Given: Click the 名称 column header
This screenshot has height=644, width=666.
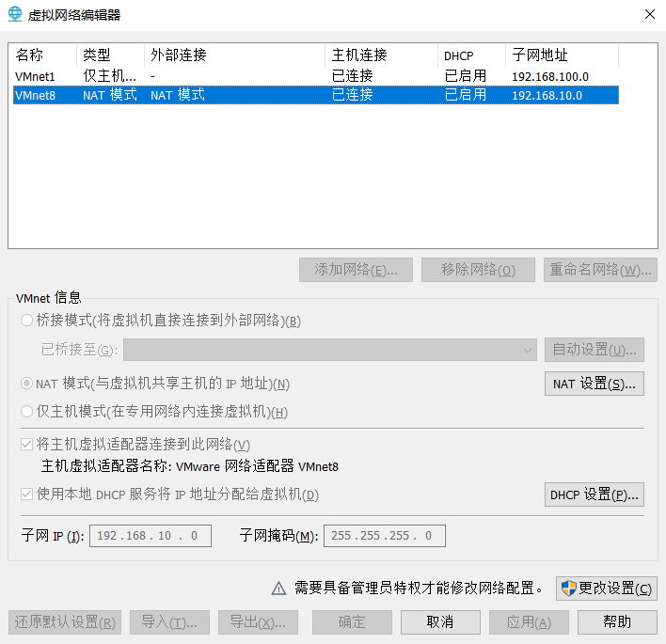Looking at the screenshot, I should 41,55.
